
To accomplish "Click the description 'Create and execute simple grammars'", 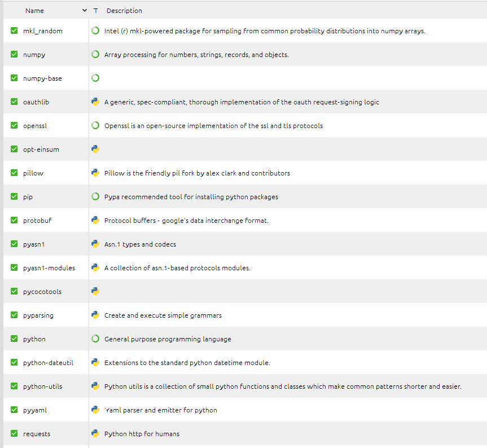I will click(163, 315).
